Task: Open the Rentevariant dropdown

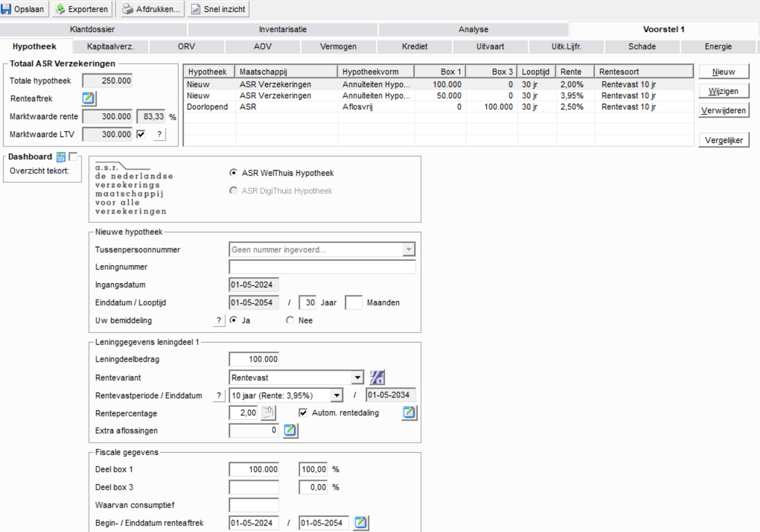Action: (x=357, y=377)
